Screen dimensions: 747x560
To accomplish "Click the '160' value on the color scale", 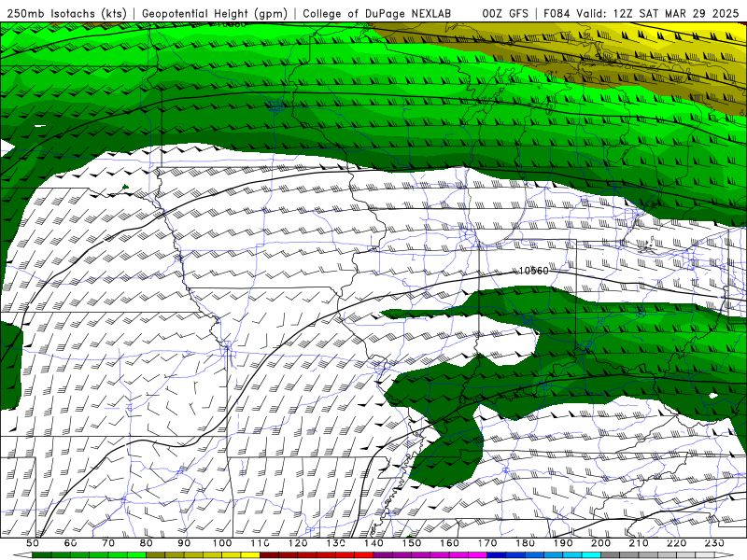I will click(x=449, y=543).
